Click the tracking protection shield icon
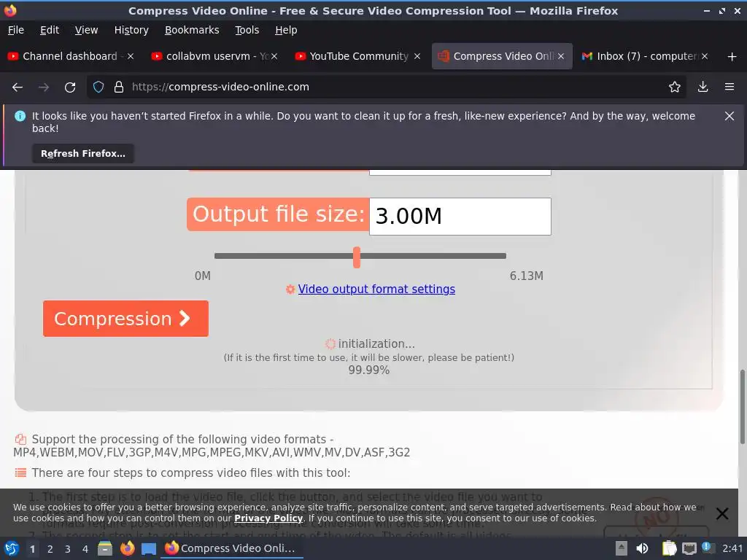747x560 pixels. tap(98, 87)
